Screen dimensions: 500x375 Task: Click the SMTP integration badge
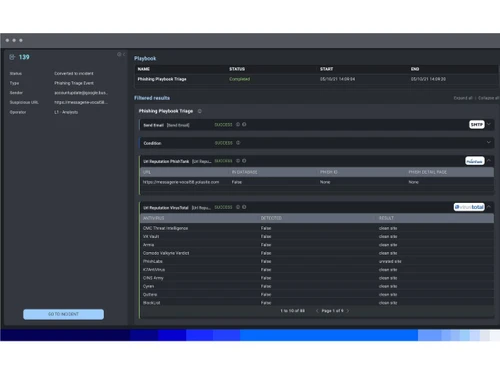(x=477, y=124)
